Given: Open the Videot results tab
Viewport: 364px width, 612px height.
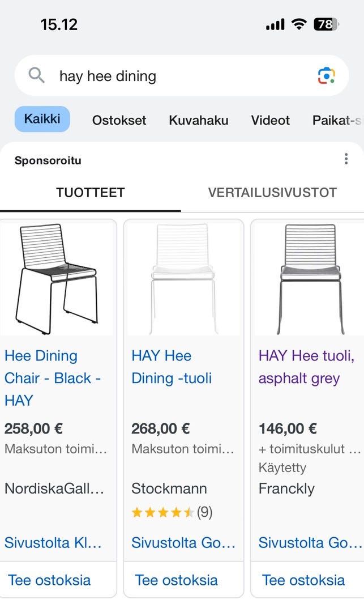Looking at the screenshot, I should pos(270,120).
